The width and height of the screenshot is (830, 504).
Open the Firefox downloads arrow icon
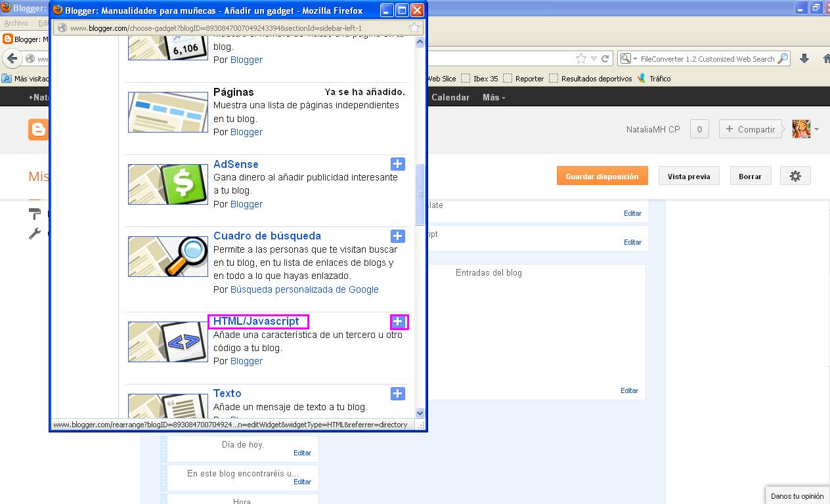(804, 58)
